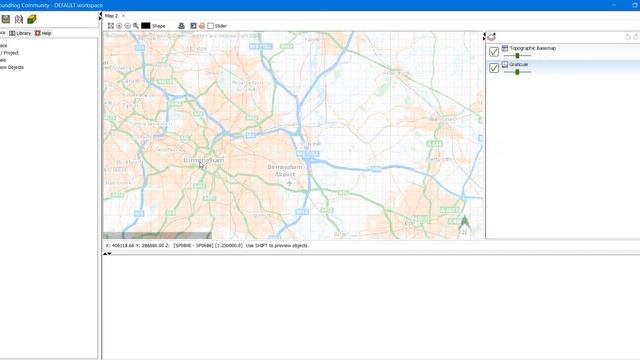The width and height of the screenshot is (640, 360).
Task: Click the zoom in circle icon
Action: tap(119, 26)
